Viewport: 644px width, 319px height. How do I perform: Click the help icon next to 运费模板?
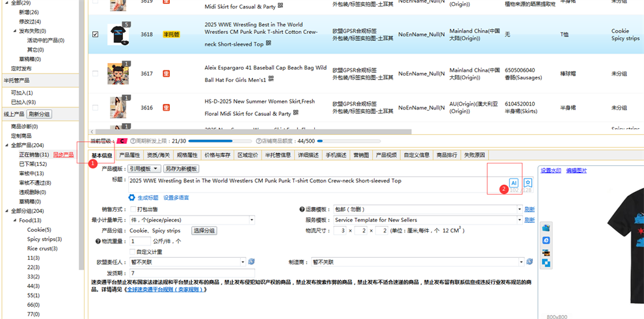302,209
